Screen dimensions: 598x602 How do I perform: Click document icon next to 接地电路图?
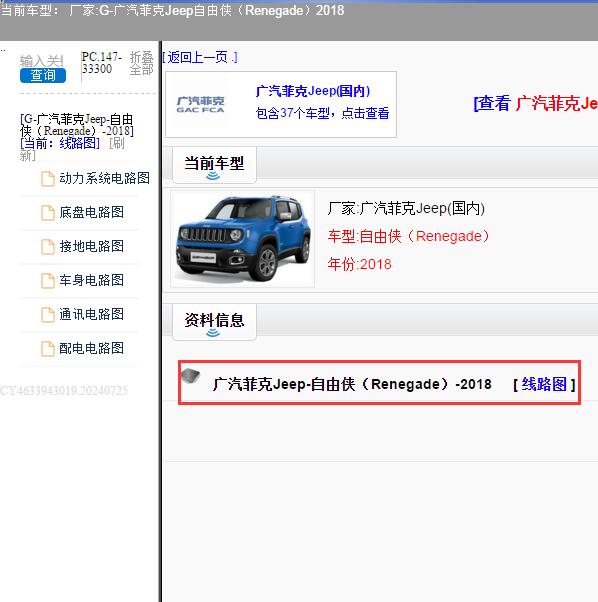48,247
